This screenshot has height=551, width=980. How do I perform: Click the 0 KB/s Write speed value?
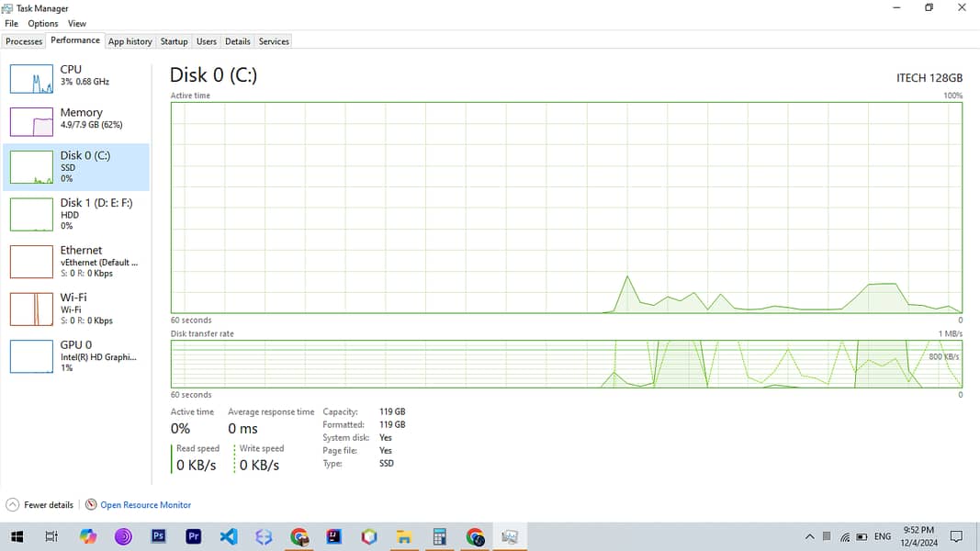tap(259, 465)
